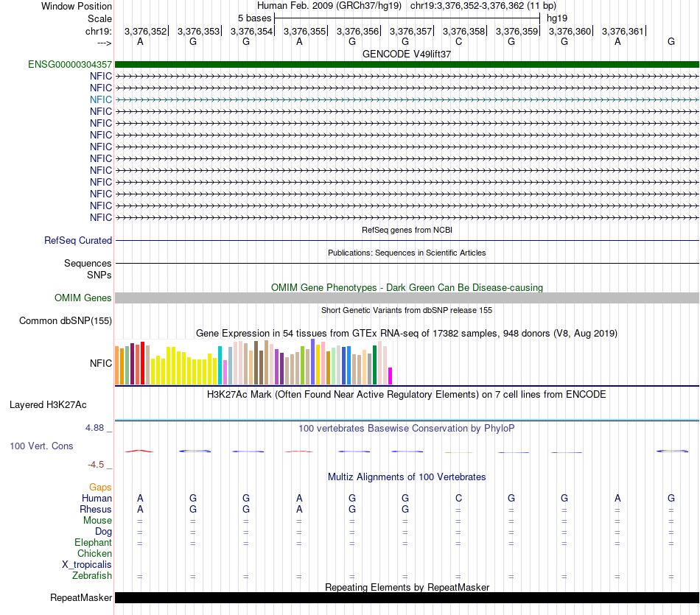Click the H3K27Ac Mark ENCODE track title
Screen dimensions: 700x615
(407, 395)
